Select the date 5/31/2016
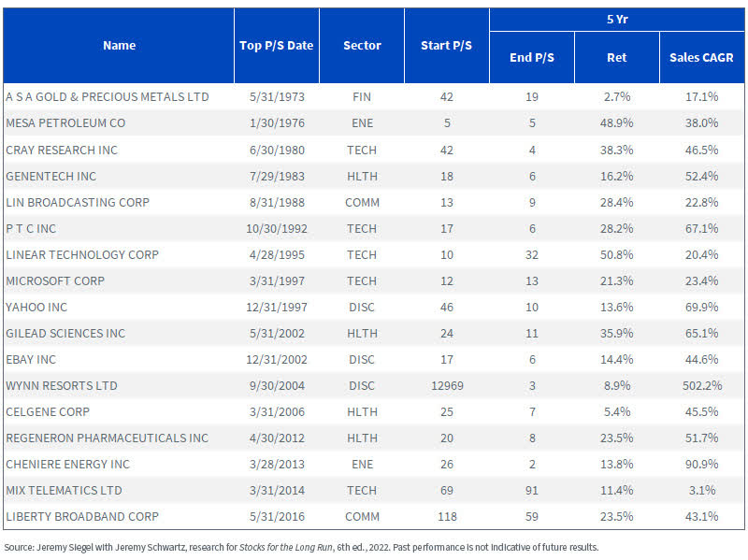Screen dimensions: 748x560 [x=277, y=517]
